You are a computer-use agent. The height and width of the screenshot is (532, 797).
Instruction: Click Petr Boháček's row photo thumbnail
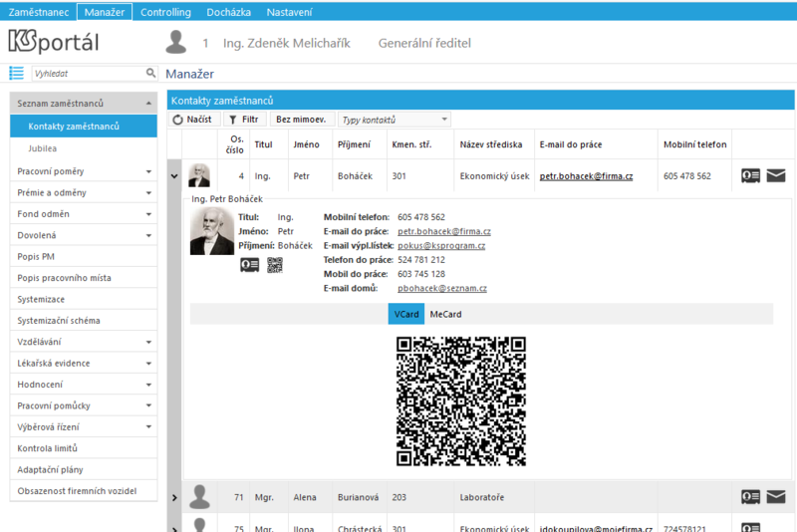coord(199,175)
